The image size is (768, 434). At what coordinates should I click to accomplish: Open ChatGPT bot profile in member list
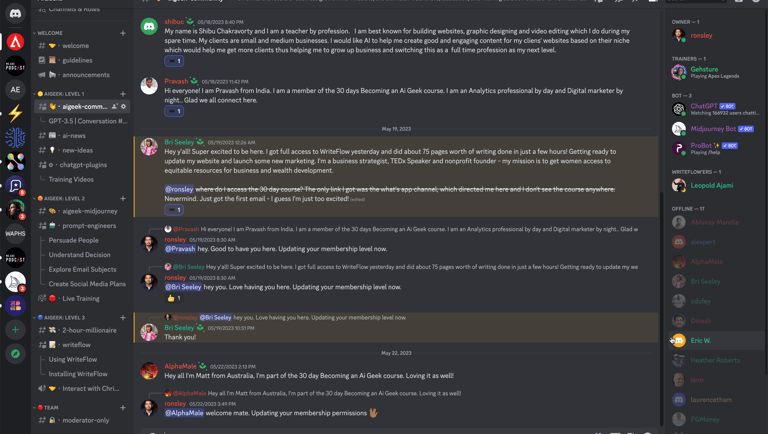703,106
